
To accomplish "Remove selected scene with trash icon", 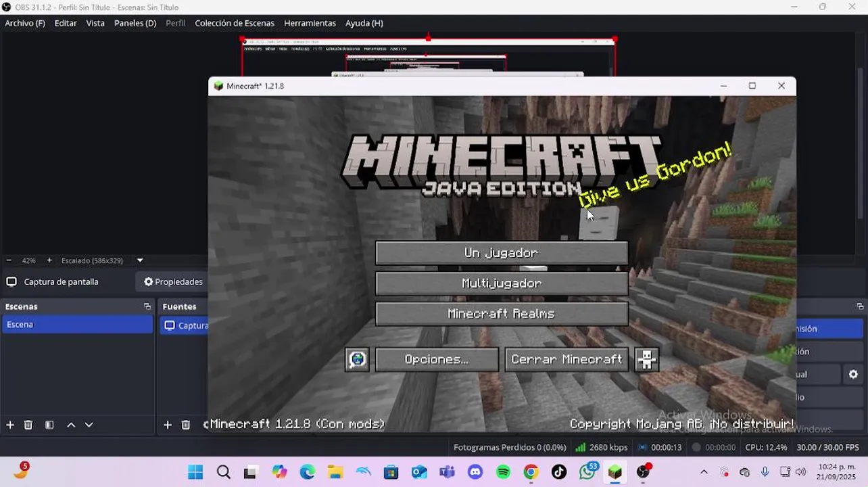I will pyautogui.click(x=28, y=425).
